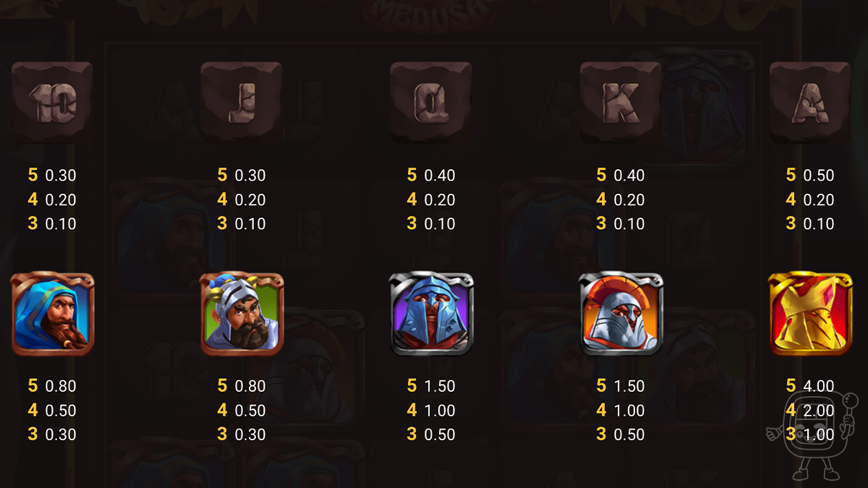Select the stone J symbol tile
The height and width of the screenshot is (488, 868).
pyautogui.click(x=242, y=103)
